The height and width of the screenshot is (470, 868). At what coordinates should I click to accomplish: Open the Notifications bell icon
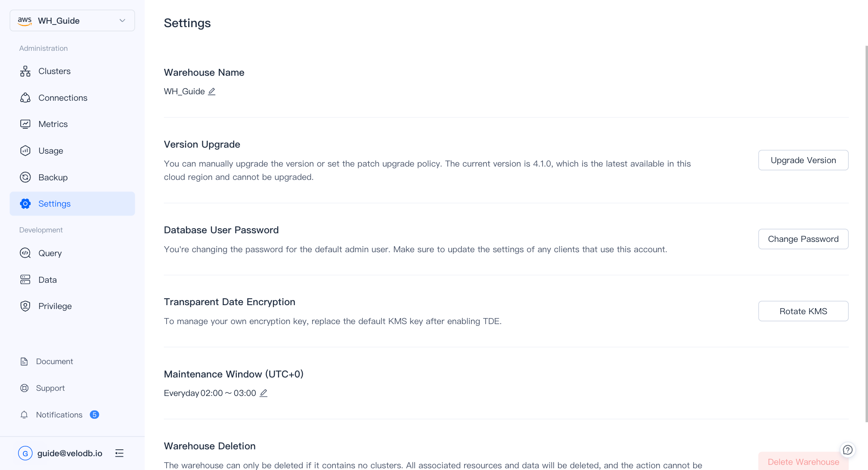[24, 415]
